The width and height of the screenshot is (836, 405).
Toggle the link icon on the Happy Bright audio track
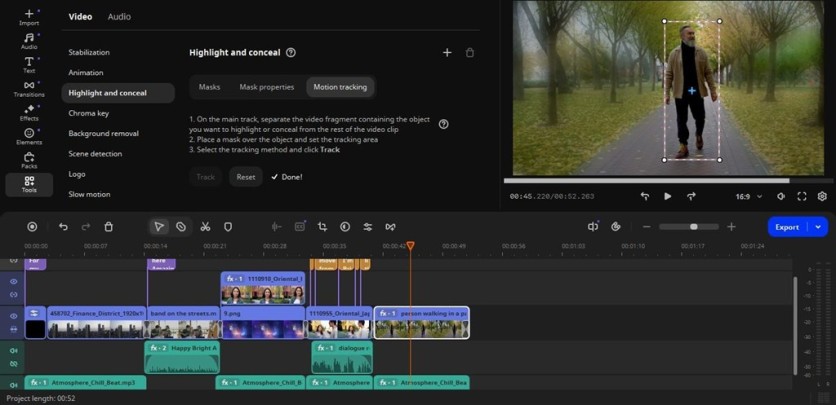point(14,364)
